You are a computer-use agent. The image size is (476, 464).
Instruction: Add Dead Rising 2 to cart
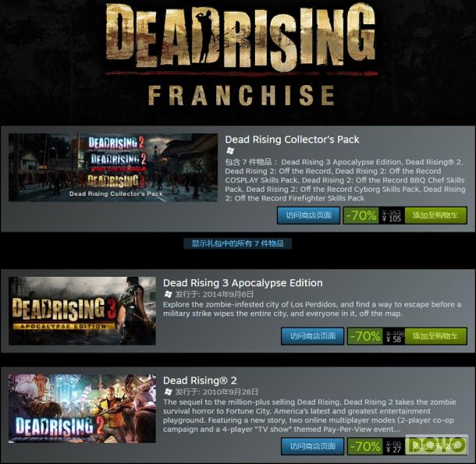[436, 446]
